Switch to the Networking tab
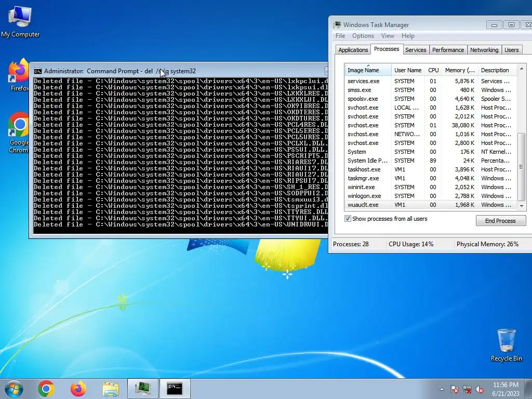The image size is (532, 399). click(x=484, y=50)
